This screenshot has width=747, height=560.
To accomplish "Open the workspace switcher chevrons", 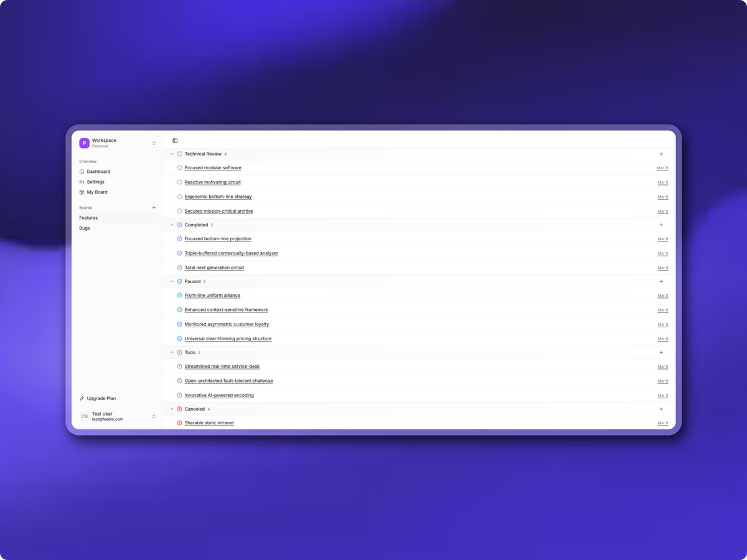I will (154, 143).
